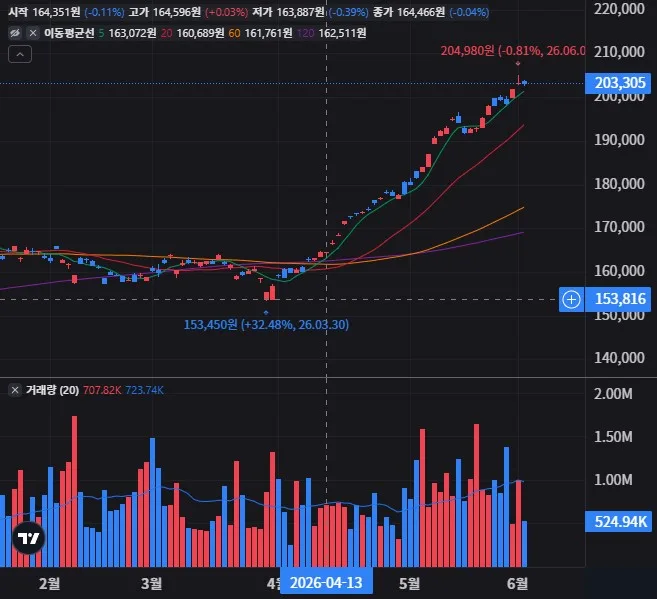Click the 160,000 price axis label
Viewport: 657px width, 599px height.
tap(619, 271)
